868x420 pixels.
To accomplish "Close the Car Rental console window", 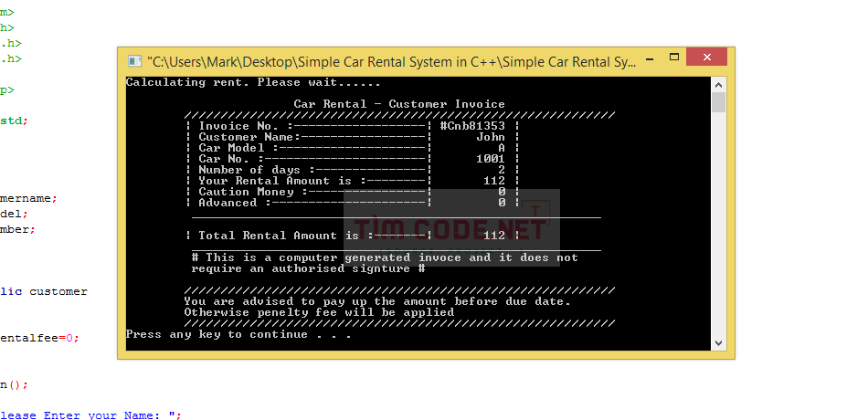I will (x=706, y=57).
